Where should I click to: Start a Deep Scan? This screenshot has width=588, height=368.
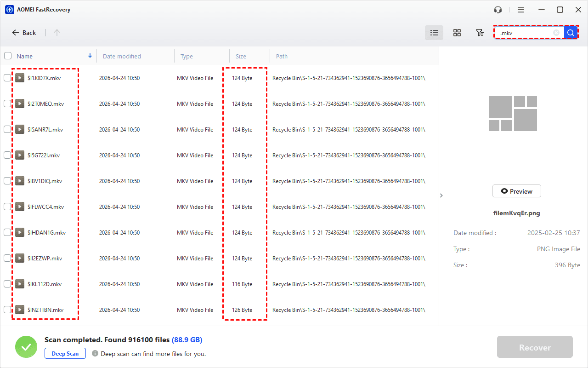(65, 354)
